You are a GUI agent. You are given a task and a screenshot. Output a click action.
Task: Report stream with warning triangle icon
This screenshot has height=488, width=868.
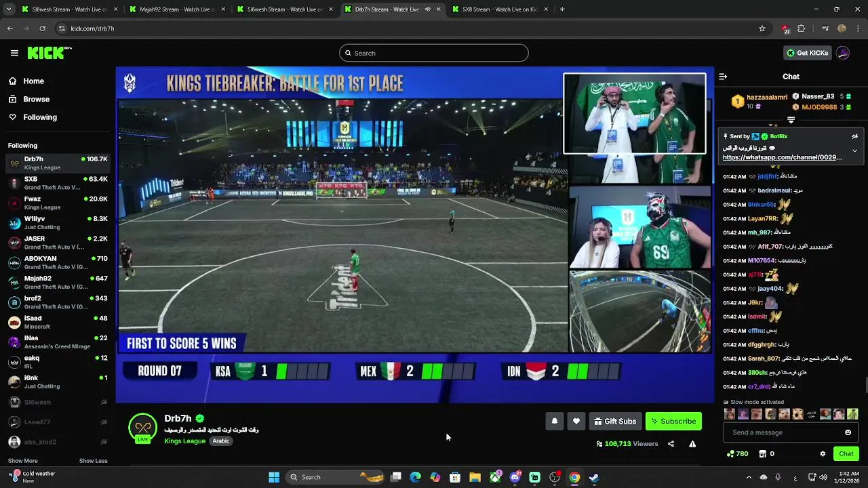(692, 444)
